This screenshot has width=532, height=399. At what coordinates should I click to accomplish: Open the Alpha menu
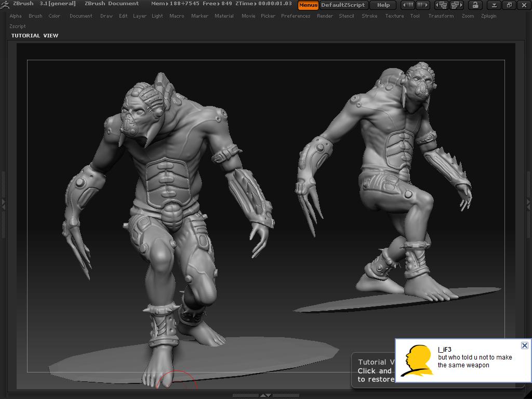pos(16,16)
